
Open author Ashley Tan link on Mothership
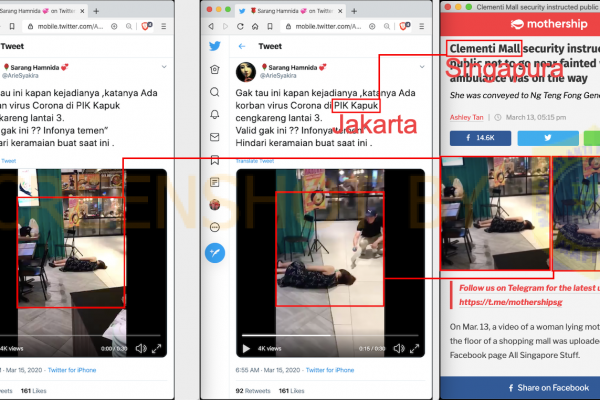click(x=466, y=117)
